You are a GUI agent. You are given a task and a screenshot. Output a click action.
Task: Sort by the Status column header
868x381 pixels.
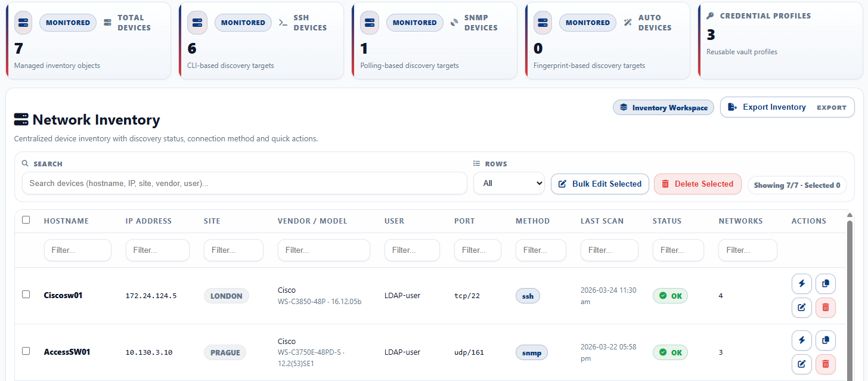coord(667,221)
